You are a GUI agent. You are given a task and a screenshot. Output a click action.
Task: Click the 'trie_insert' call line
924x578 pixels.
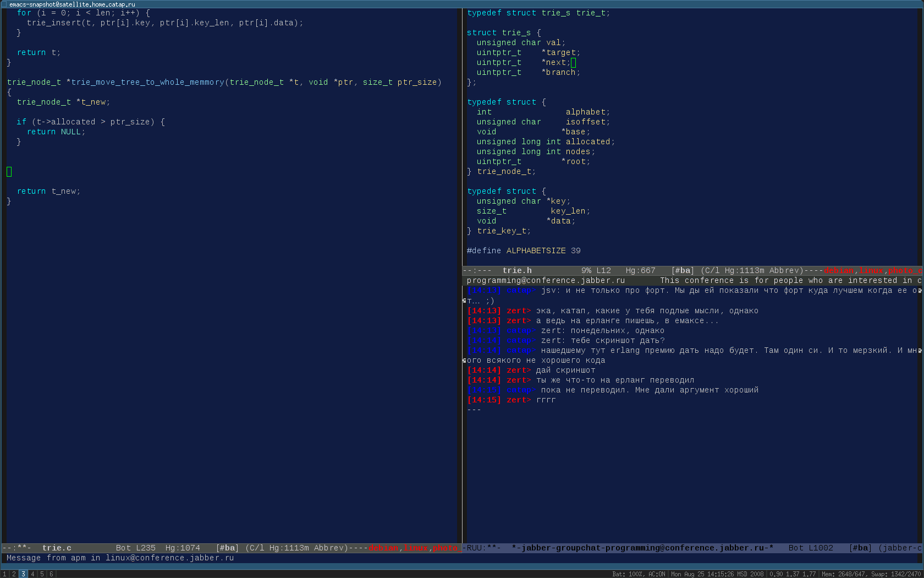pyautogui.click(x=165, y=23)
